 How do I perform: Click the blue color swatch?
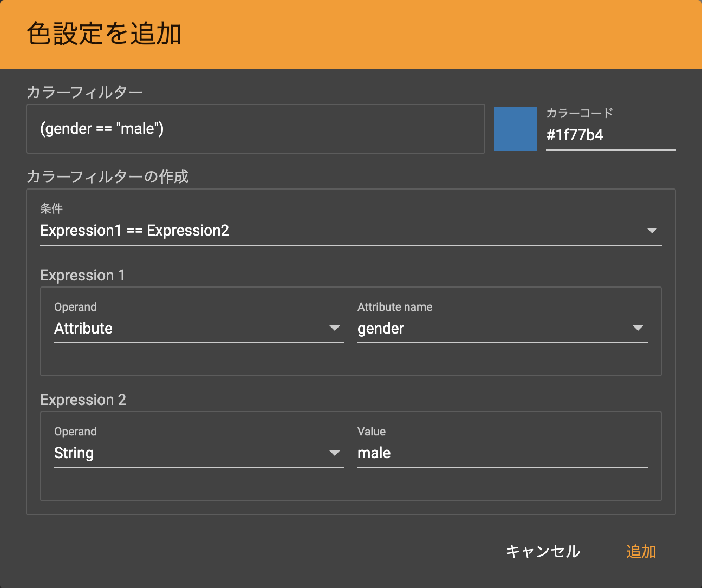click(x=515, y=129)
